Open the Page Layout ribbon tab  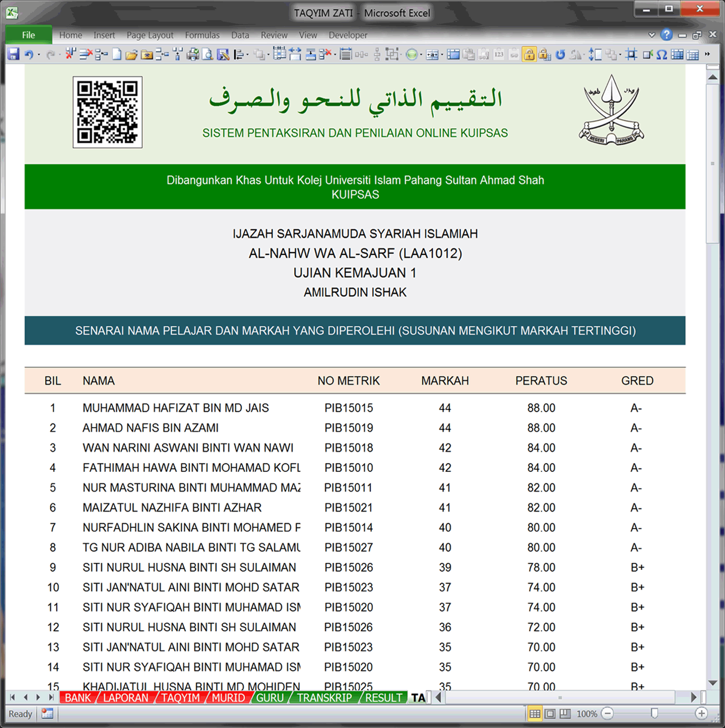[x=150, y=35]
